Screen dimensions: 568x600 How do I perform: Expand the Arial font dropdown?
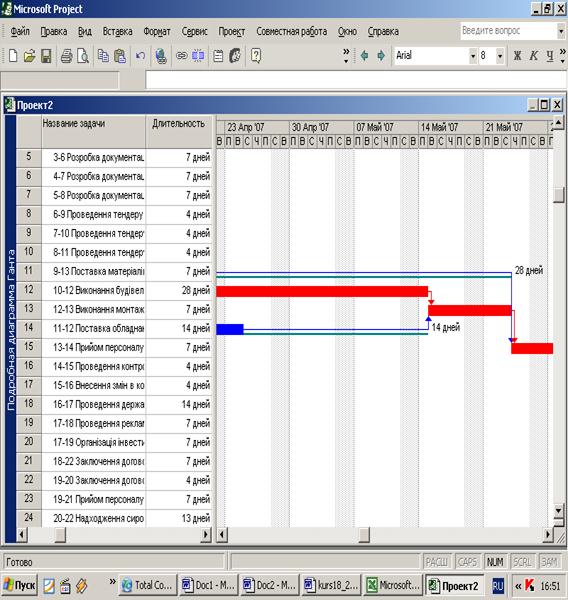(x=473, y=56)
